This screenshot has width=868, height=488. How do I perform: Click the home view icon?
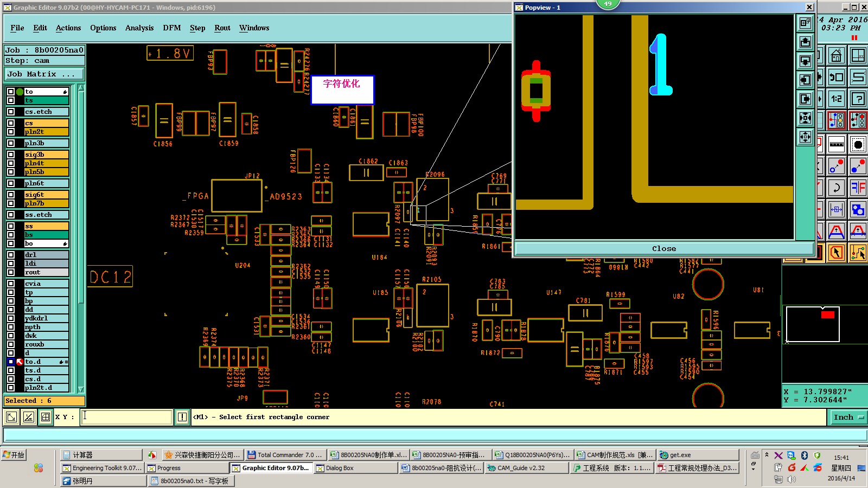pyautogui.click(x=837, y=55)
